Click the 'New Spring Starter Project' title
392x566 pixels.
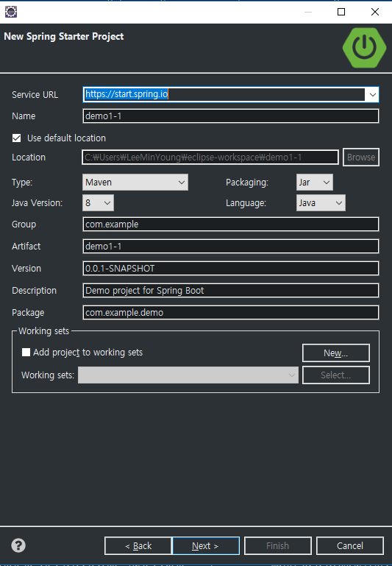click(64, 37)
